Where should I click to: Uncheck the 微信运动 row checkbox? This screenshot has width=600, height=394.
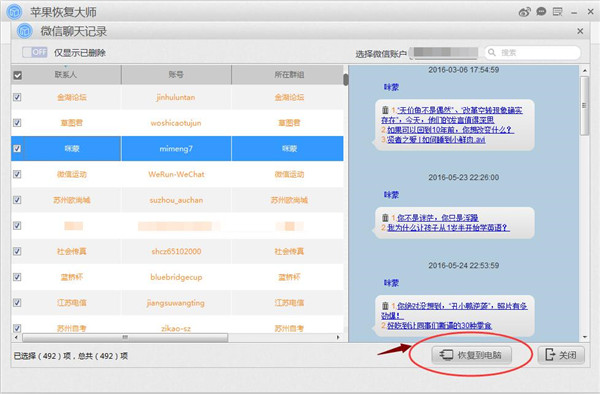[x=17, y=174]
